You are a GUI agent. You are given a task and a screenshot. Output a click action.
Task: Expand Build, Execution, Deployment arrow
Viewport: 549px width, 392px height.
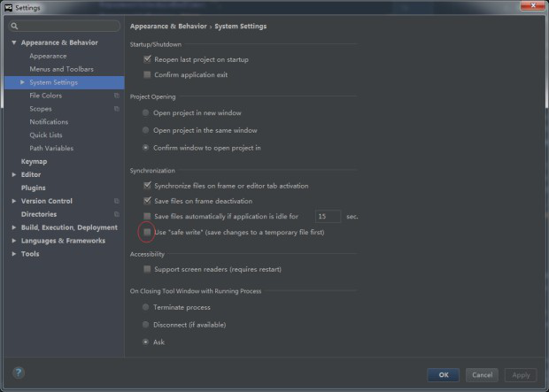point(14,227)
